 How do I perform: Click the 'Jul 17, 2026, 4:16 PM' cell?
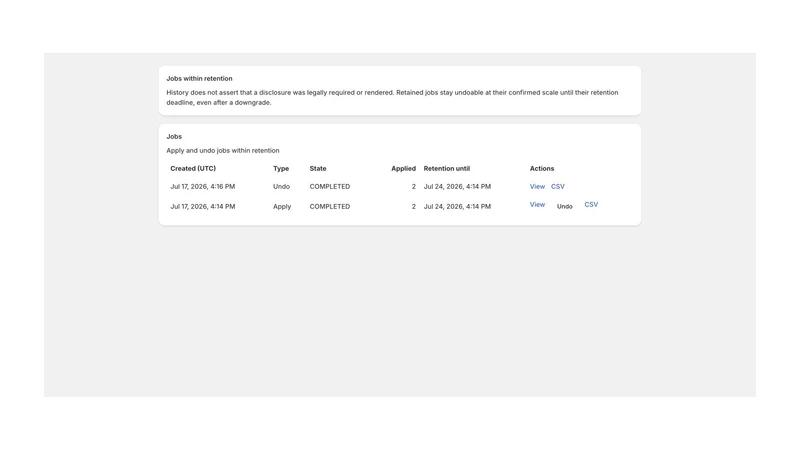pyautogui.click(x=203, y=187)
